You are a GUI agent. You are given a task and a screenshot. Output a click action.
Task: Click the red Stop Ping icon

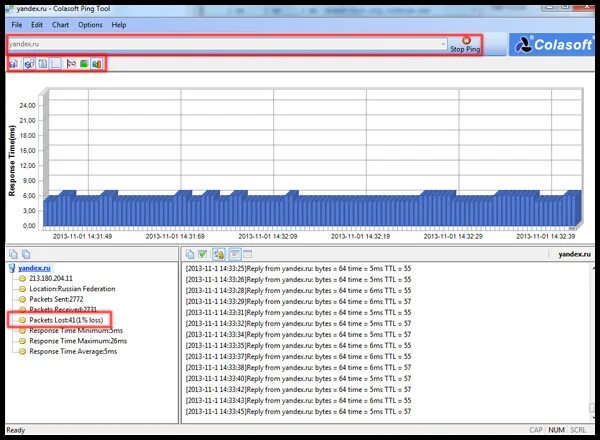coord(466,40)
